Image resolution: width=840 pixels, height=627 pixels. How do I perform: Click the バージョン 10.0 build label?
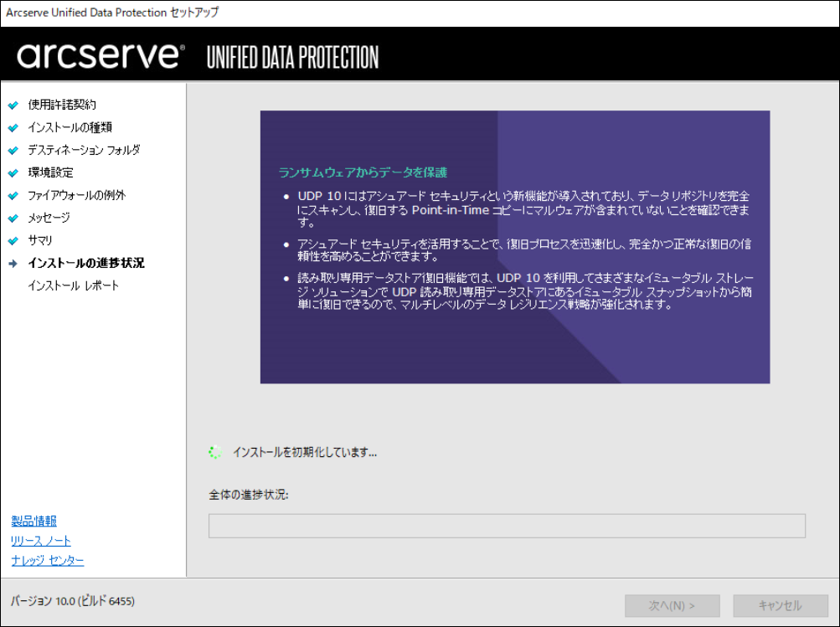click(72, 601)
